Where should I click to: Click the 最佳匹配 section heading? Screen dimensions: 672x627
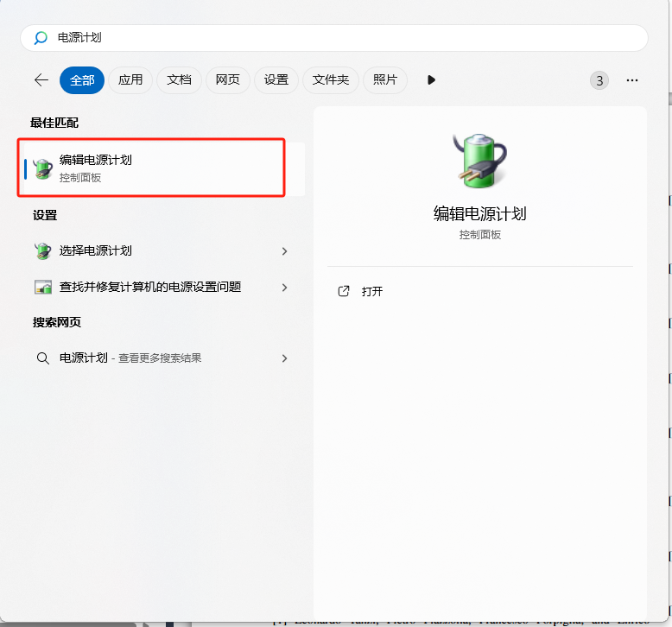click(54, 123)
